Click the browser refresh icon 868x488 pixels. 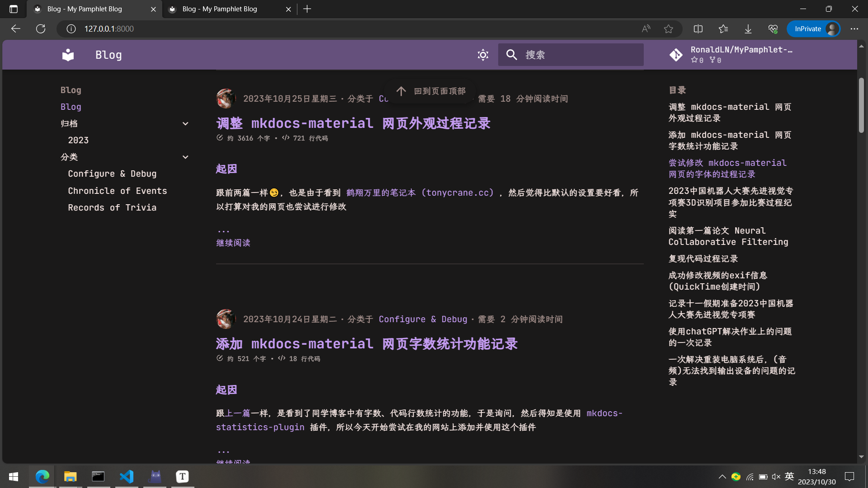41,29
